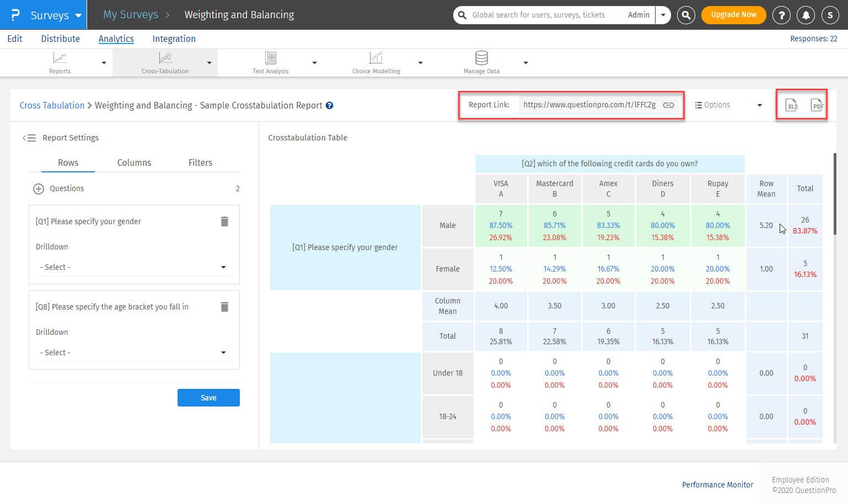
Task: Switch to the Filters tab
Action: 200,162
